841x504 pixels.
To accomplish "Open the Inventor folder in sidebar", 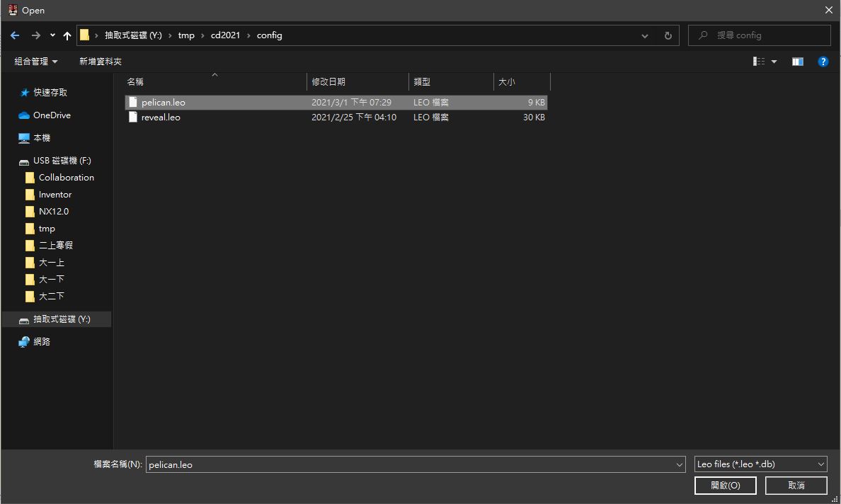I will point(55,195).
